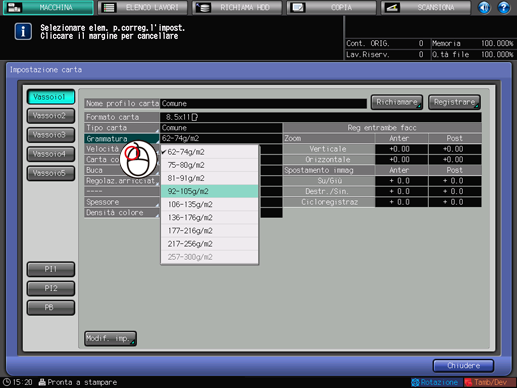The image size is (517, 388).
Task: Open the Spessore setting
Action: click(x=122, y=202)
